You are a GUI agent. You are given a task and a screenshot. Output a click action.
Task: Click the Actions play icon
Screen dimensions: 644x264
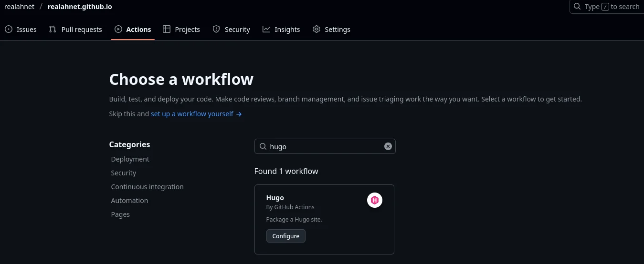(x=118, y=30)
